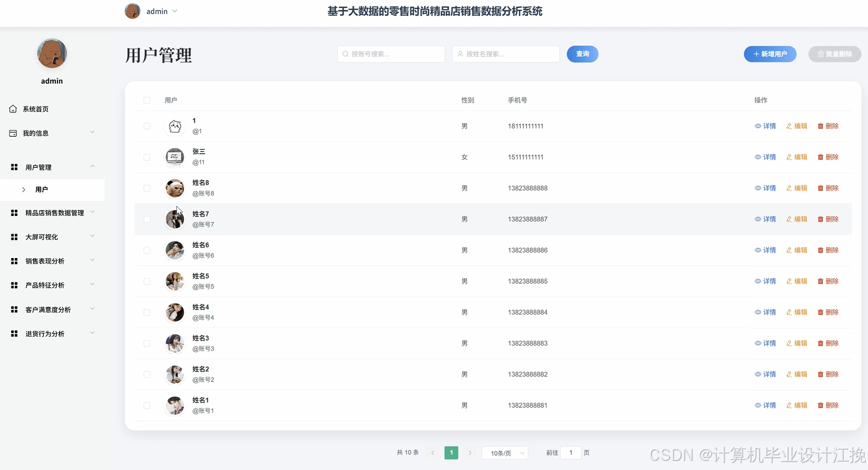Delete user 张三 via 删除
Image resolution: width=868 pixels, height=470 pixels.
point(828,157)
